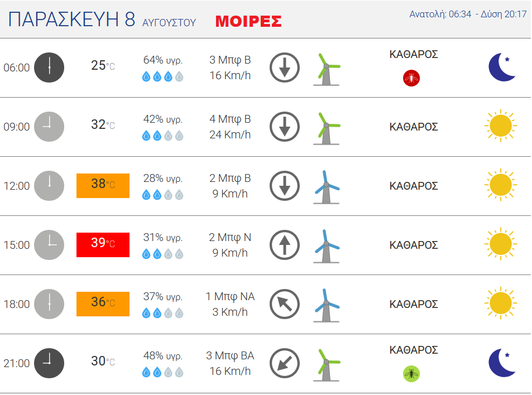Viewport: 532px width, 395px height.
Task: Click the red 39°C temperature box
Action: tap(103, 245)
